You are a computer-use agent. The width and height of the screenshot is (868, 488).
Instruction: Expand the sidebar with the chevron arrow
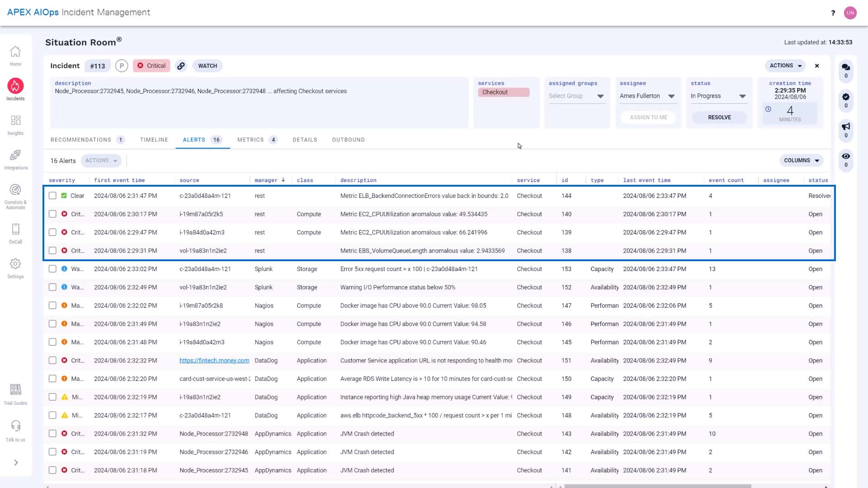point(16,462)
